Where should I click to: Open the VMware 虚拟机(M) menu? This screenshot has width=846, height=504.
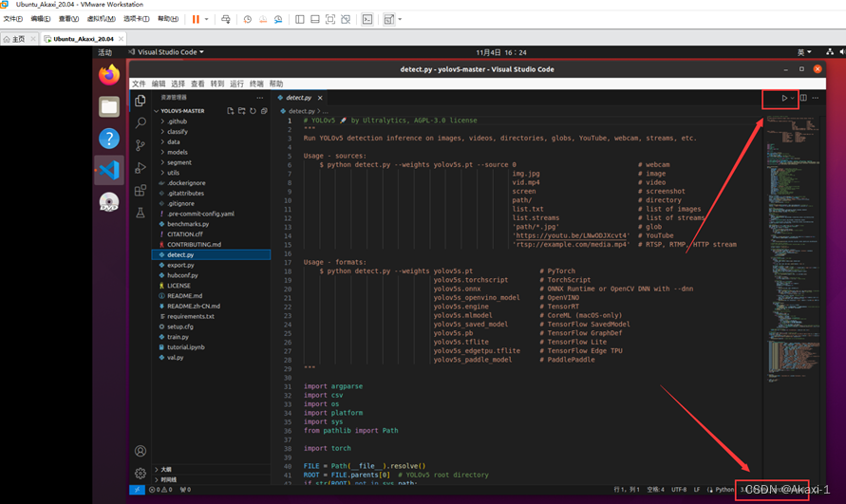pos(101,19)
